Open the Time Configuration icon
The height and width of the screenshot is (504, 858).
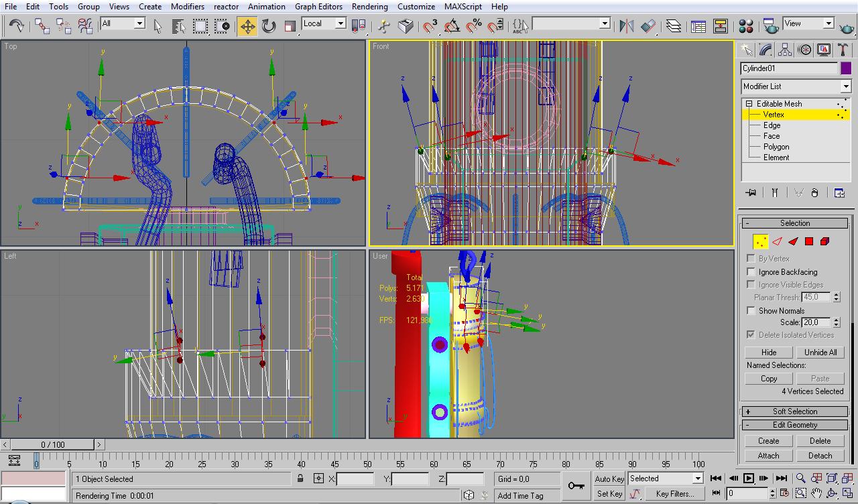pyautogui.click(x=784, y=493)
